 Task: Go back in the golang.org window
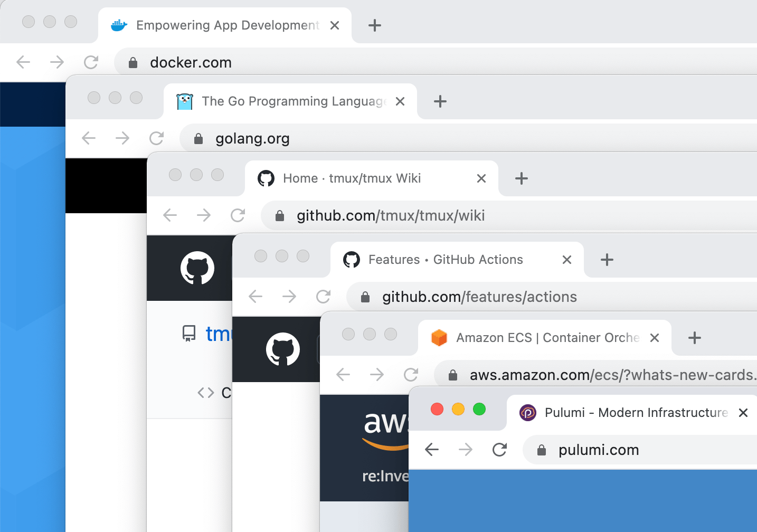(89, 138)
